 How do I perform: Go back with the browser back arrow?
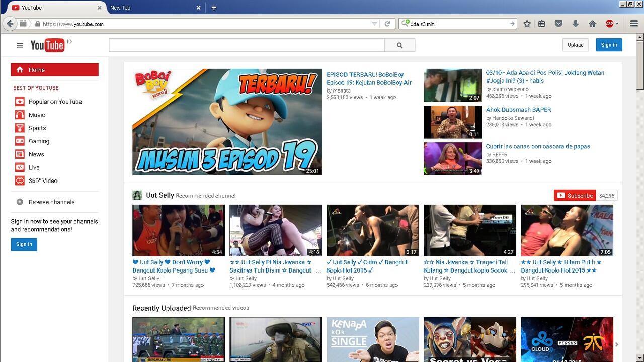[x=10, y=24]
